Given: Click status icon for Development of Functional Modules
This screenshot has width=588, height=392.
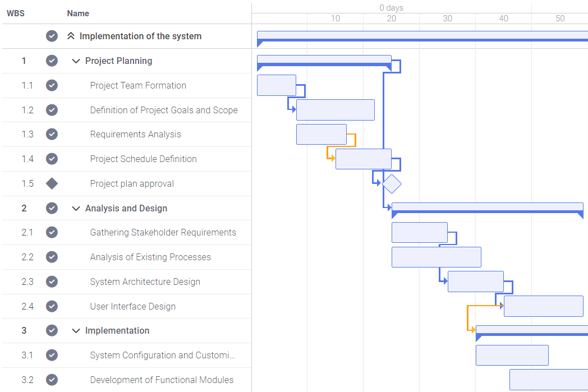Looking at the screenshot, I should (52, 380).
